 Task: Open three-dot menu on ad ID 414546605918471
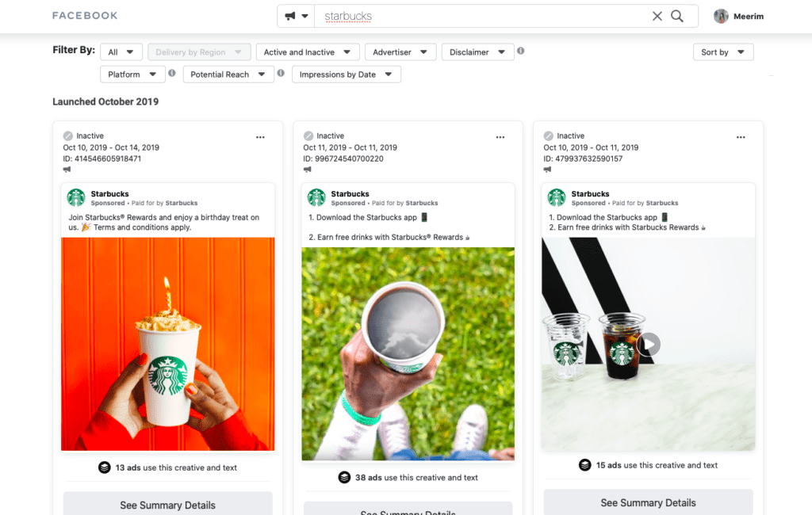[x=260, y=137]
